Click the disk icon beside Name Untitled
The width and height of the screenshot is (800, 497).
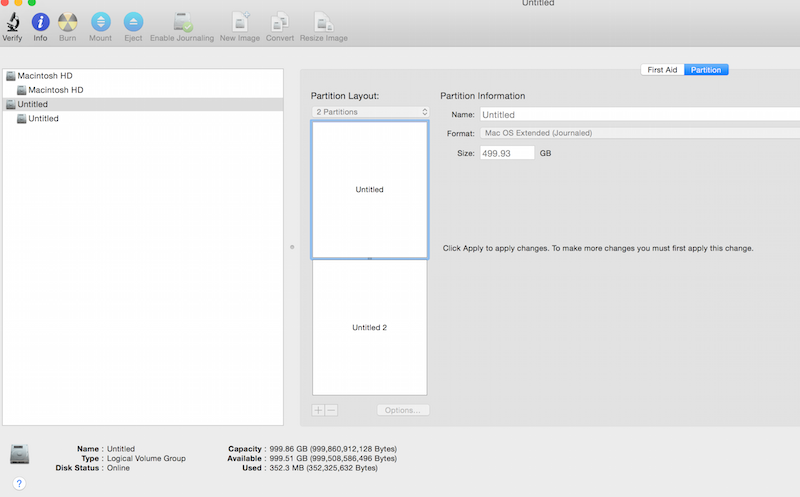(x=19, y=454)
